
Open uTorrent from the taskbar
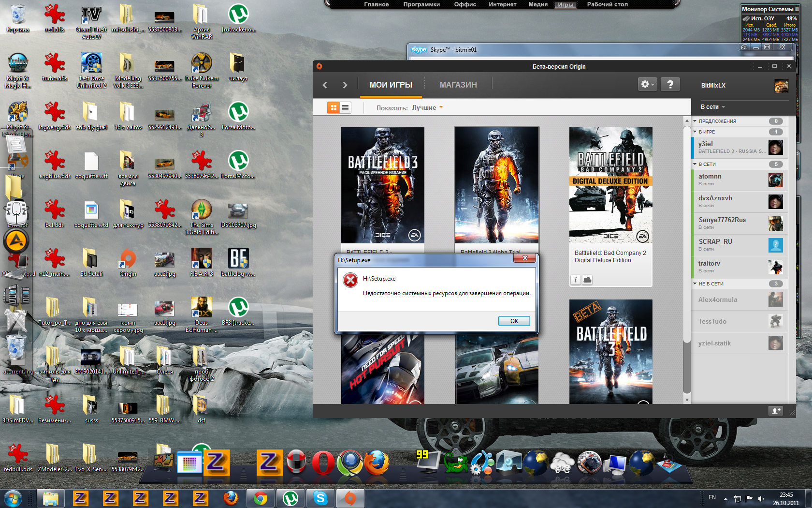[290, 498]
